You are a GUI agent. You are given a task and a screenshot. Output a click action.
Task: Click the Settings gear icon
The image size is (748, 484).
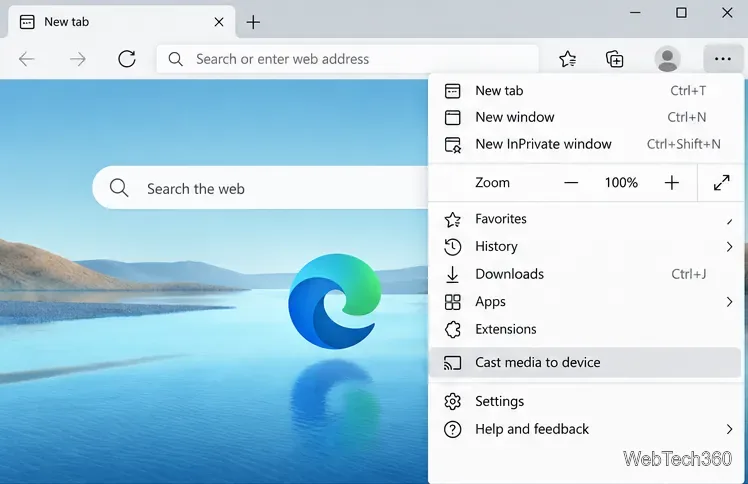(452, 402)
